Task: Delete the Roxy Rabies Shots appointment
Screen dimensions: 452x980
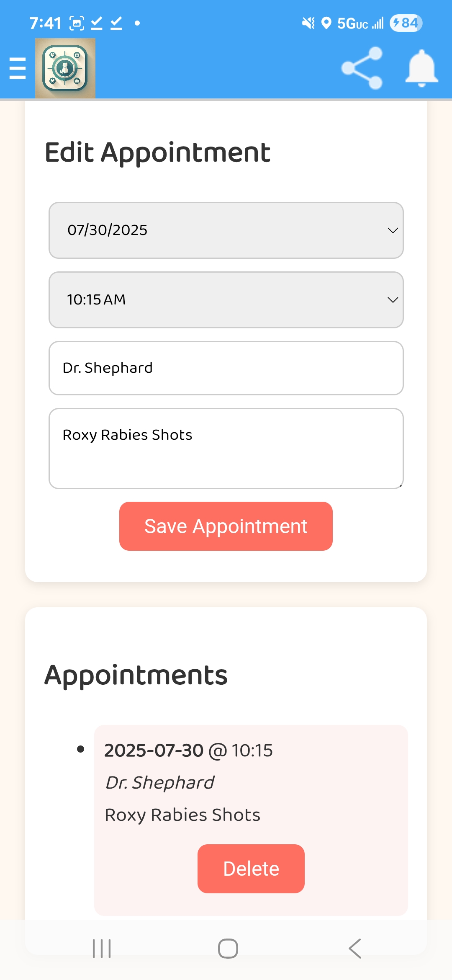Action: coord(251,869)
